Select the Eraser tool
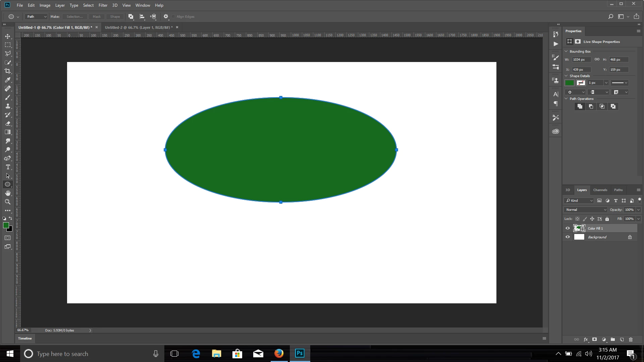Viewport: 644px width, 362px height. pos(8,123)
